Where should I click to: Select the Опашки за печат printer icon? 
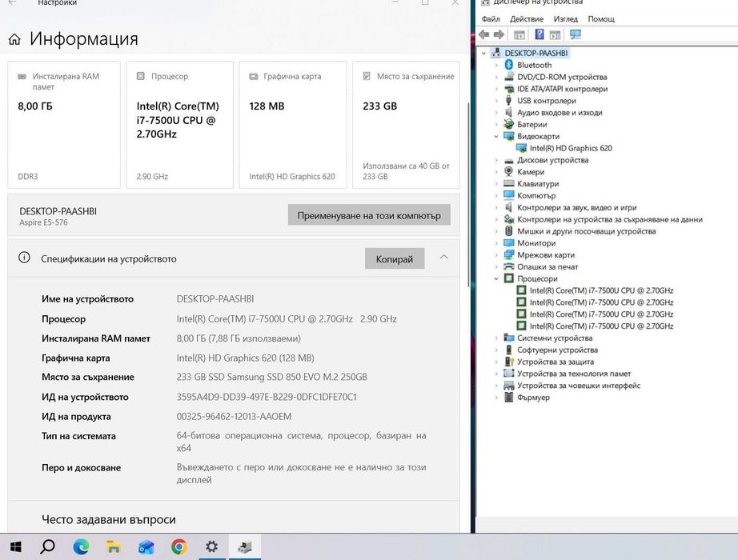(x=508, y=267)
